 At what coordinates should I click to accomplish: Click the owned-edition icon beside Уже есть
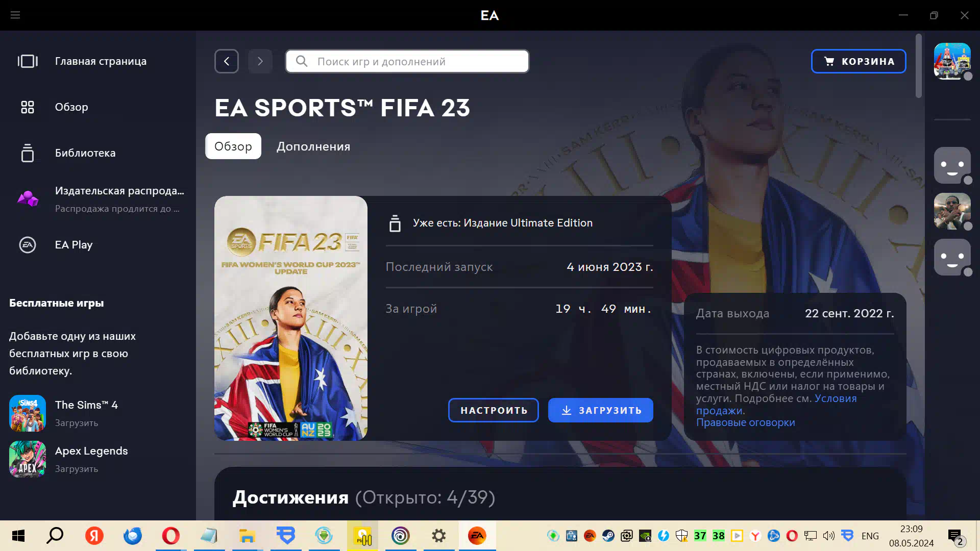click(x=395, y=223)
